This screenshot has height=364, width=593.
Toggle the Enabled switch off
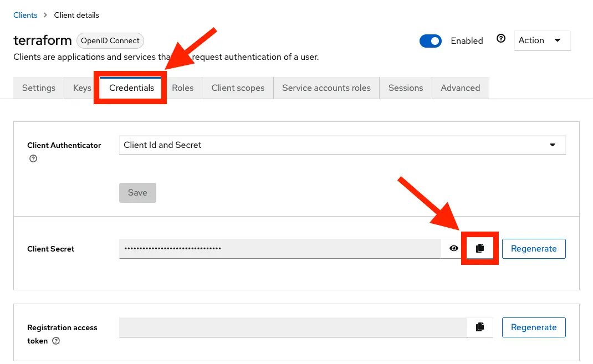pyautogui.click(x=431, y=40)
